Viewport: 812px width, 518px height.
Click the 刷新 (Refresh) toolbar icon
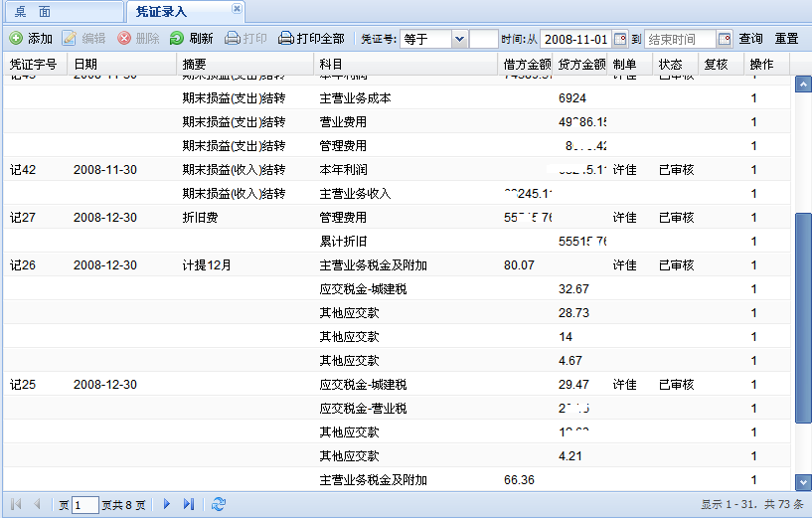click(x=177, y=39)
